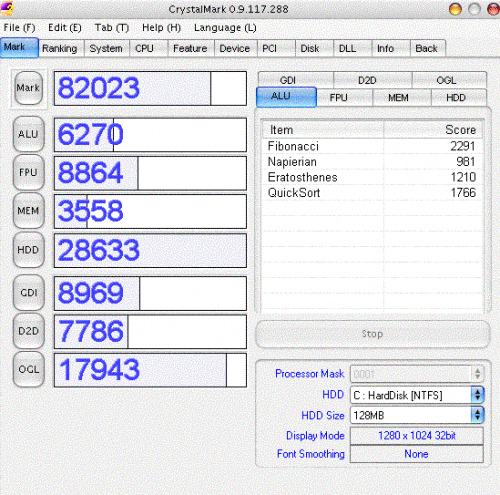Switch to the PCI tab

276,49
